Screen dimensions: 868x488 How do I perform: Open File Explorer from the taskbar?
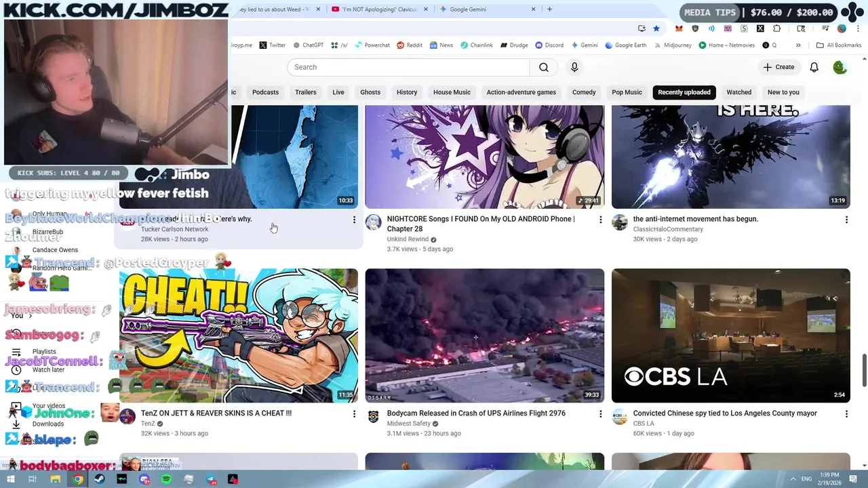tap(56, 479)
